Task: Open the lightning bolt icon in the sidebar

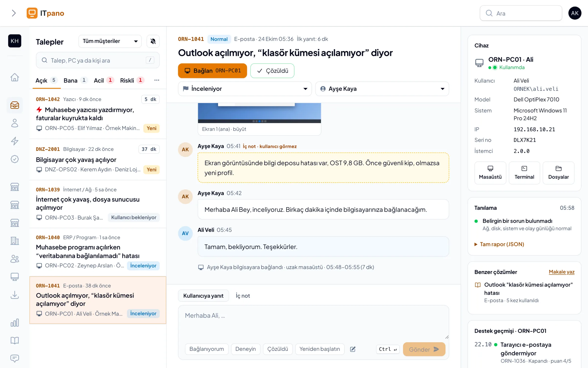Action: [15, 141]
